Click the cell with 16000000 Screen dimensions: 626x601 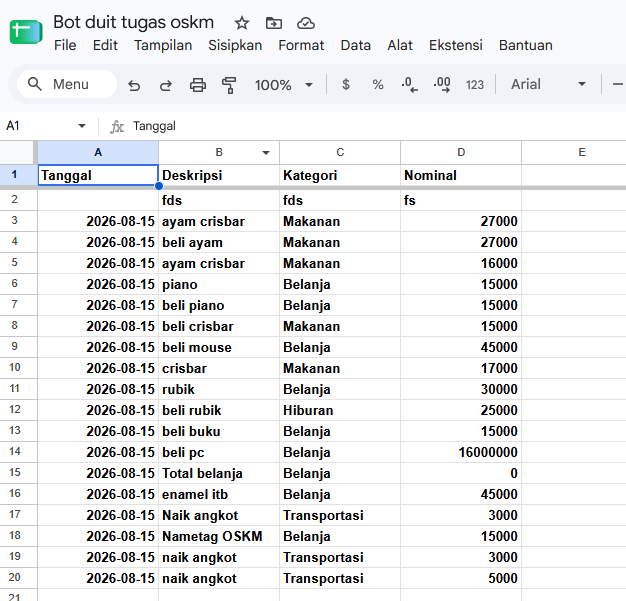461,452
